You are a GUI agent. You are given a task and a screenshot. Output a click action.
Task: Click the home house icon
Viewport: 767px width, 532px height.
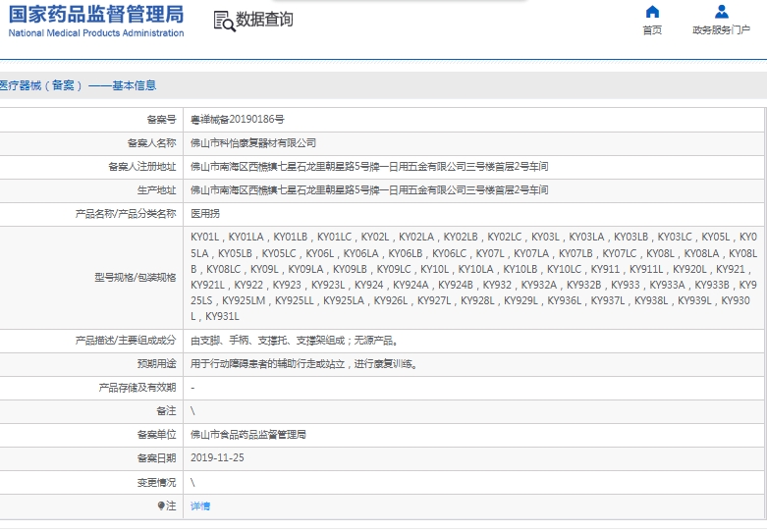click(652, 11)
